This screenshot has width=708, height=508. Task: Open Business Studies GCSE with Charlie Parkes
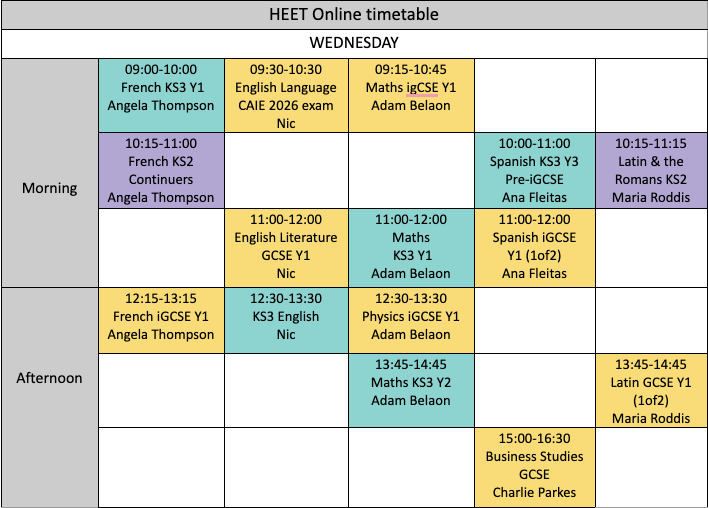coord(534,465)
